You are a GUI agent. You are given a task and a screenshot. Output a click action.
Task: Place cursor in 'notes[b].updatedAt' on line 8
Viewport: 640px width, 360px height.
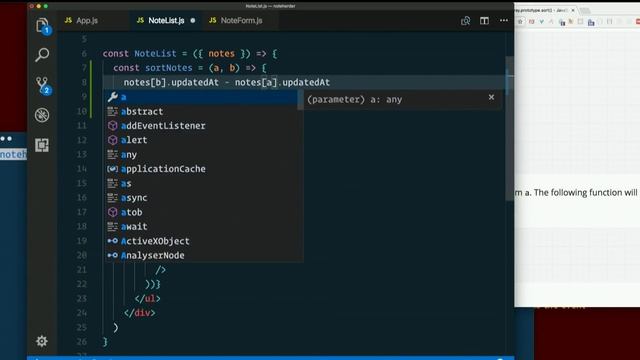tap(171, 82)
